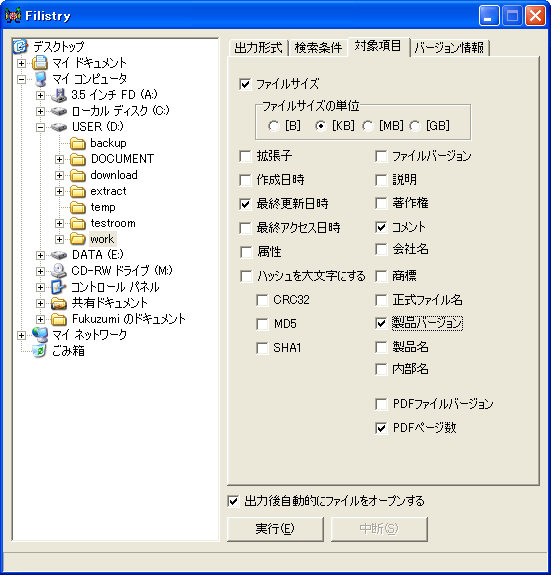The width and height of the screenshot is (551, 575).
Task: Select the デスクトップ desktop icon
Action: point(20,46)
